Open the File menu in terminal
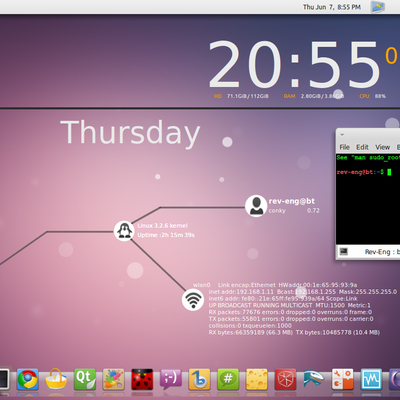Image resolution: width=400 pixels, height=400 pixels. [345, 147]
